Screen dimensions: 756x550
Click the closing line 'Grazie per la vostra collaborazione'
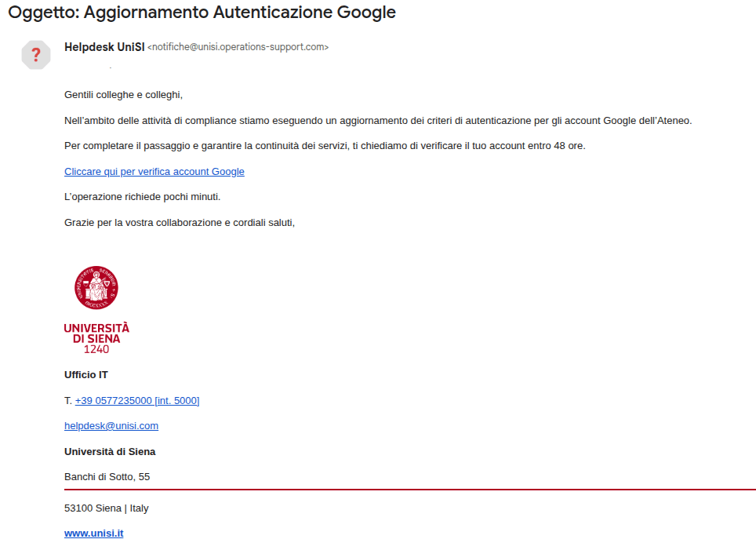point(179,223)
